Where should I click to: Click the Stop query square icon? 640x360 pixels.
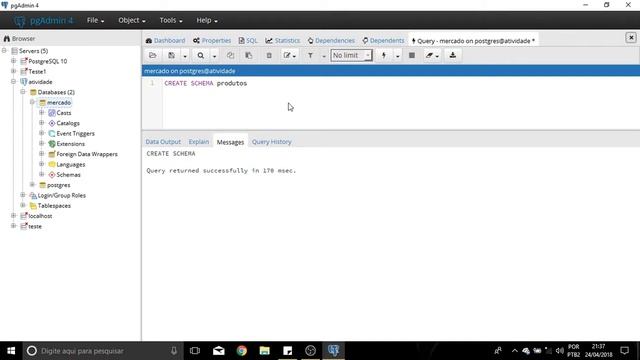click(x=412, y=56)
